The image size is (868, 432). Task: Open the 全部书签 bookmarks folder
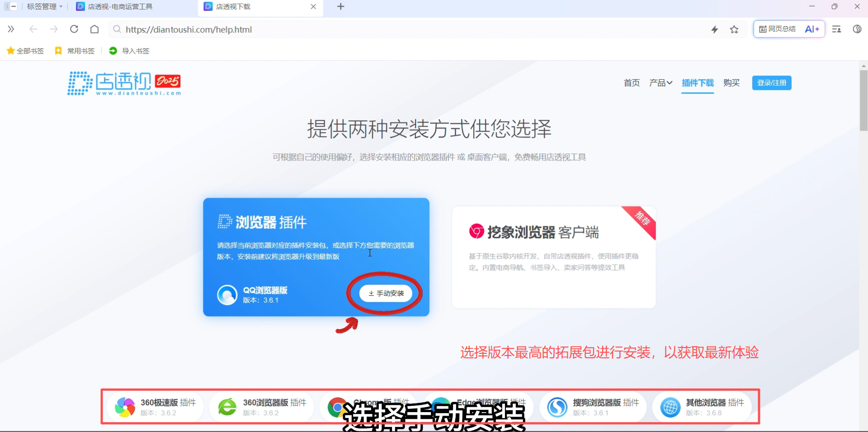click(x=25, y=51)
